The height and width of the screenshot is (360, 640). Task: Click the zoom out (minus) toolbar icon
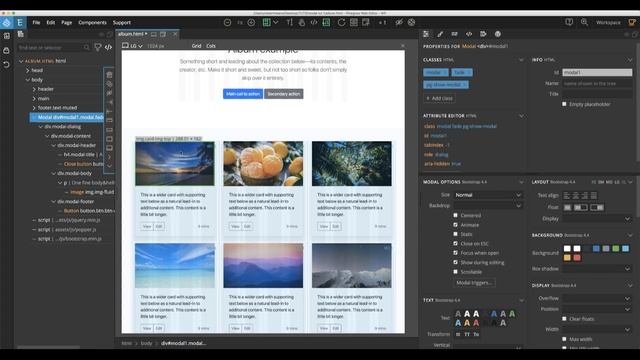pos(227,22)
